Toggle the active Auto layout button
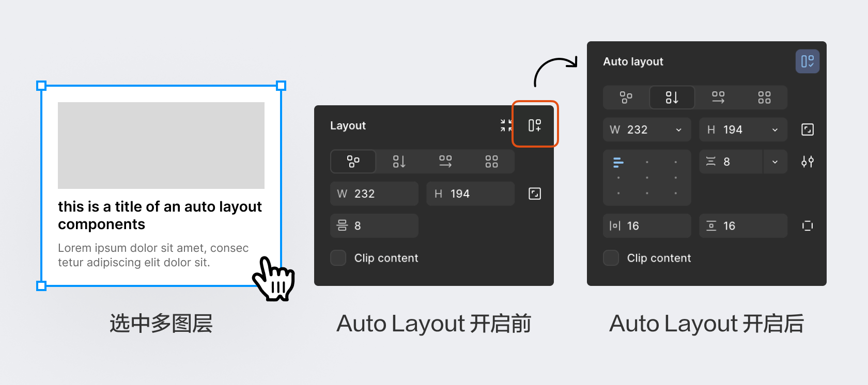This screenshot has height=385, width=868. point(807,61)
